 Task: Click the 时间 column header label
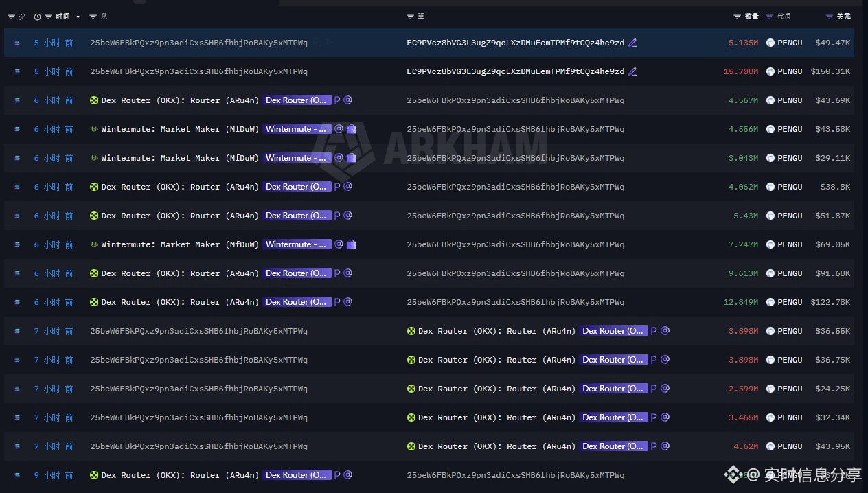coord(62,16)
